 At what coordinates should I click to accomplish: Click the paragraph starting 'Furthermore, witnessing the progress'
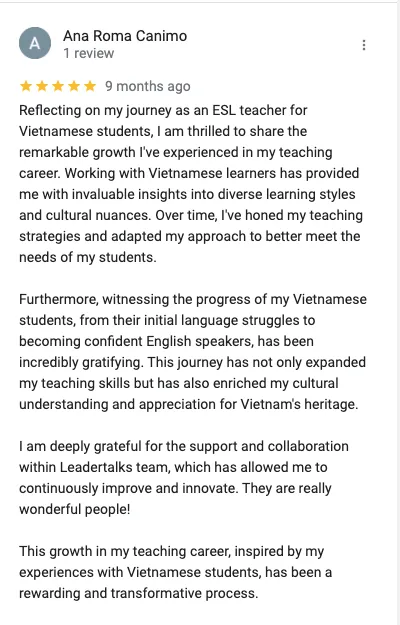[x=193, y=352]
